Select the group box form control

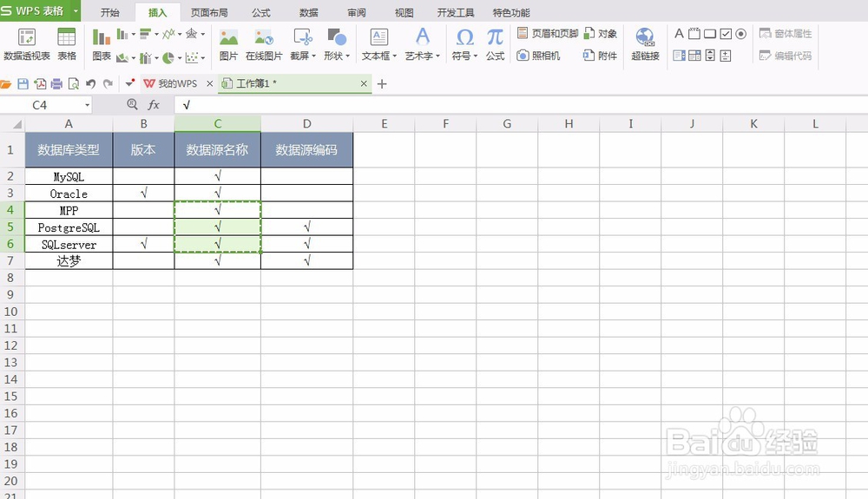[694, 34]
